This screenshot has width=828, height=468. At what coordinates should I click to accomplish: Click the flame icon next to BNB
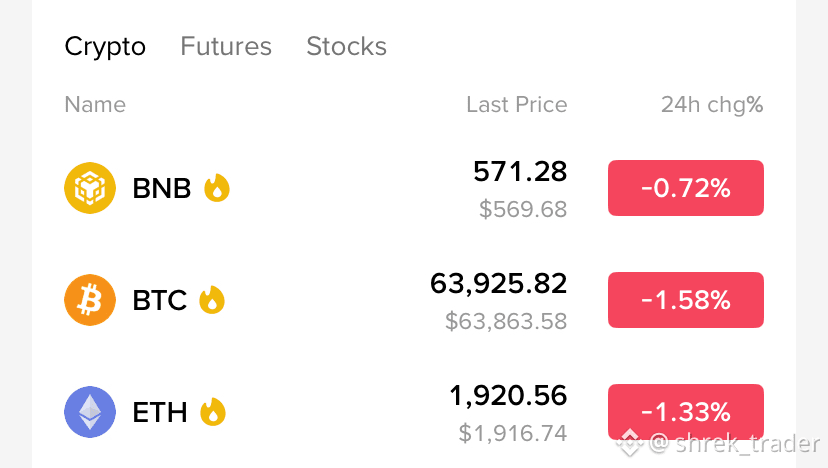pos(217,188)
